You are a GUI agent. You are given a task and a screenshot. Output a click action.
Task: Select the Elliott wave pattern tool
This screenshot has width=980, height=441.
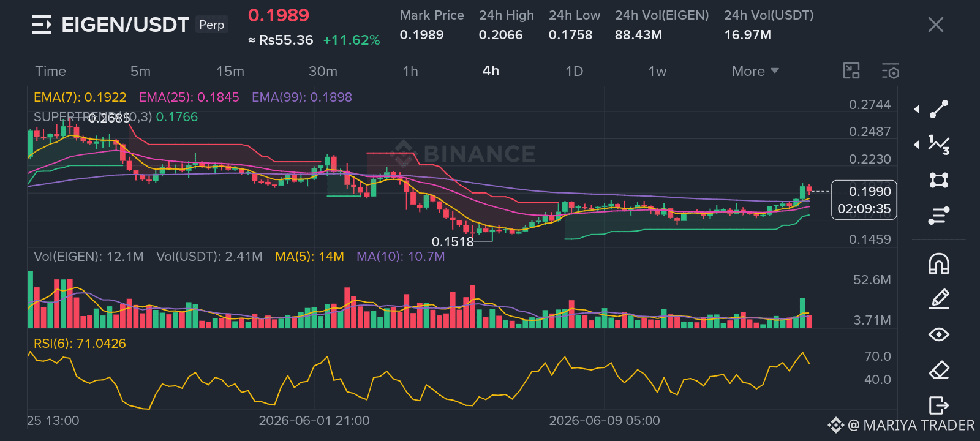939,145
